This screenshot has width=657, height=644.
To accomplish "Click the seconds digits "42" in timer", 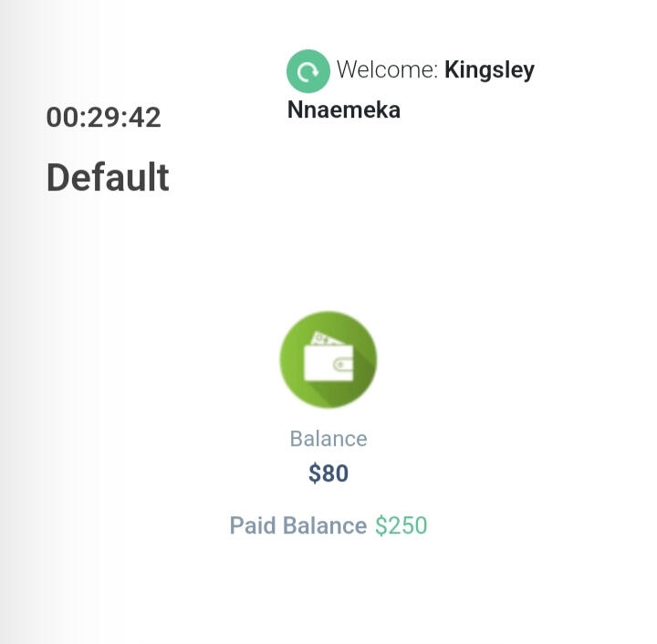I will [x=145, y=118].
